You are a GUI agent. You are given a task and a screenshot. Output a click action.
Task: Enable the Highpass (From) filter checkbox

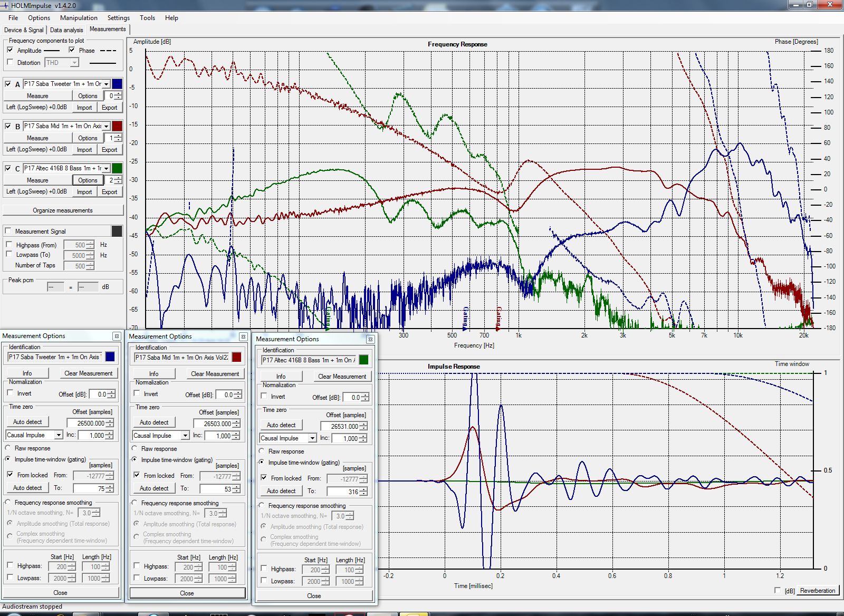9,245
